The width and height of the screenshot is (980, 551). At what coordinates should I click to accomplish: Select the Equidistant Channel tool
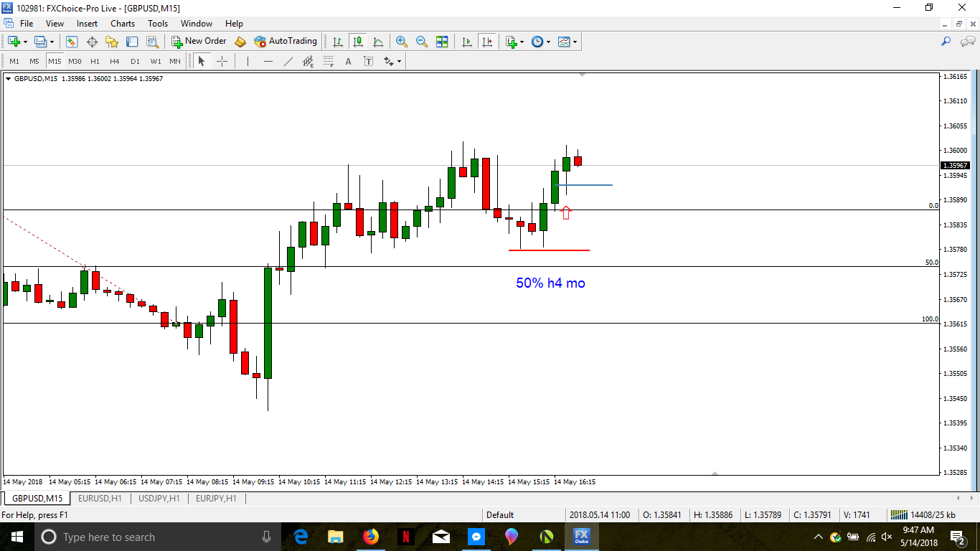pyautogui.click(x=308, y=62)
